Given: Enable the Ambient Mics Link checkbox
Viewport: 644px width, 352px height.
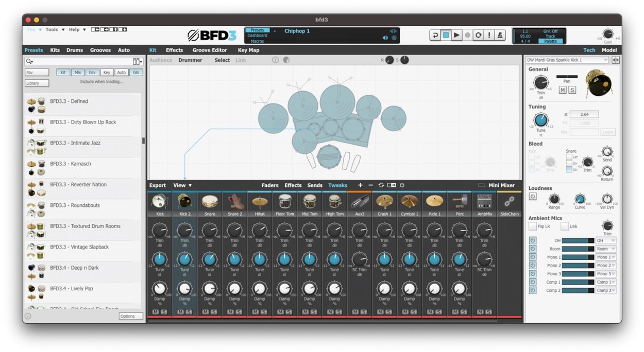Looking at the screenshot, I should tap(565, 226).
